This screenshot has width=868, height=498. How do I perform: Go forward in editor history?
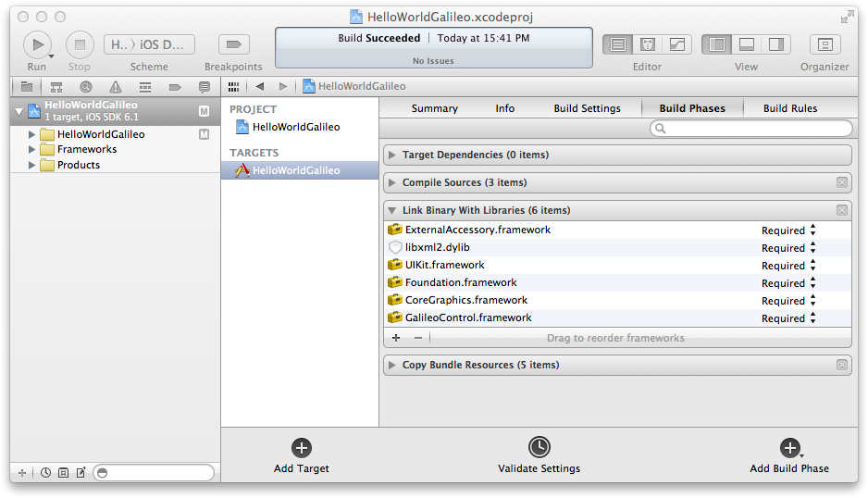pos(283,86)
